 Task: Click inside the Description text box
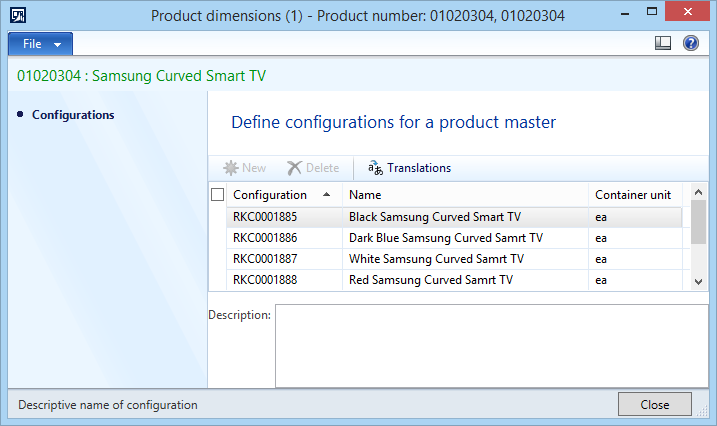pos(492,346)
